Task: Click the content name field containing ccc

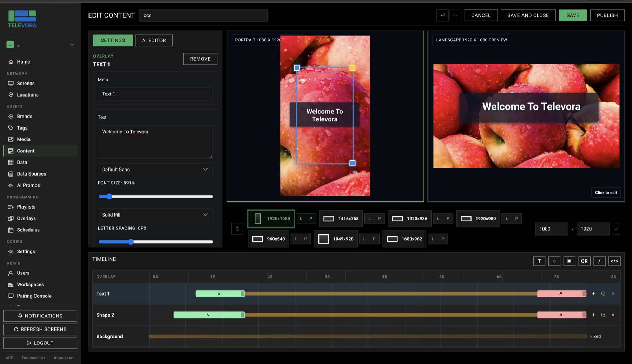Action: 203,15
